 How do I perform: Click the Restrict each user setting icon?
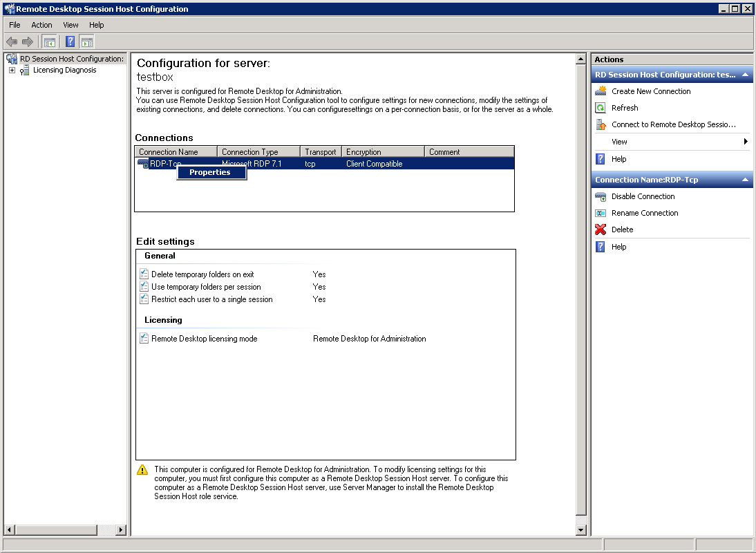tap(144, 299)
